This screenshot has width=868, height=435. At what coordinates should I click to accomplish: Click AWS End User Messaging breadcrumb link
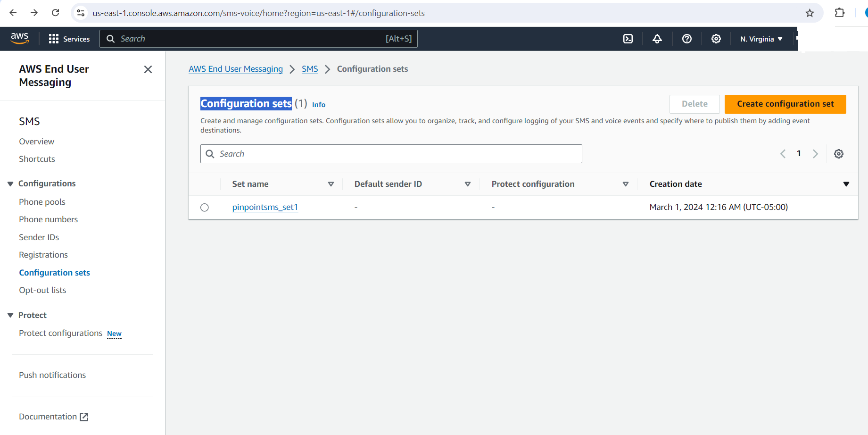tap(236, 69)
